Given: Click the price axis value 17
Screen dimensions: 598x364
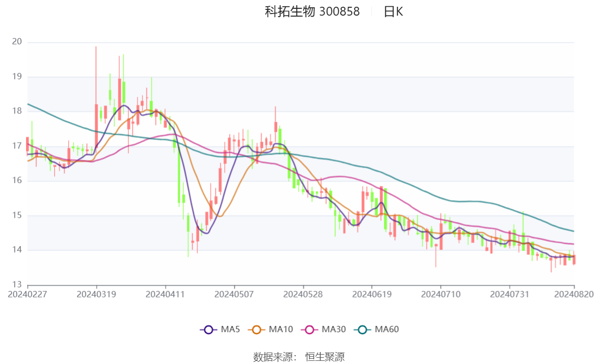Looking at the screenshot, I should click(x=17, y=146).
